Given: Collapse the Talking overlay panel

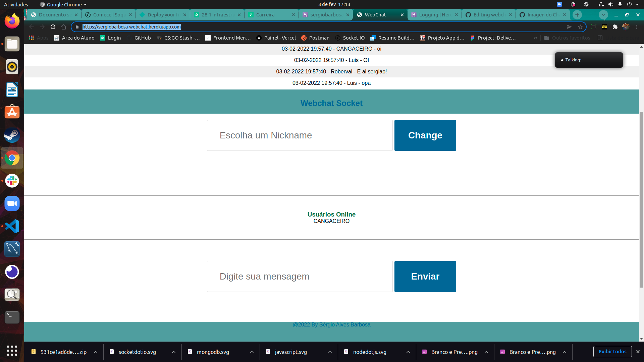Looking at the screenshot, I should tap(562, 60).
